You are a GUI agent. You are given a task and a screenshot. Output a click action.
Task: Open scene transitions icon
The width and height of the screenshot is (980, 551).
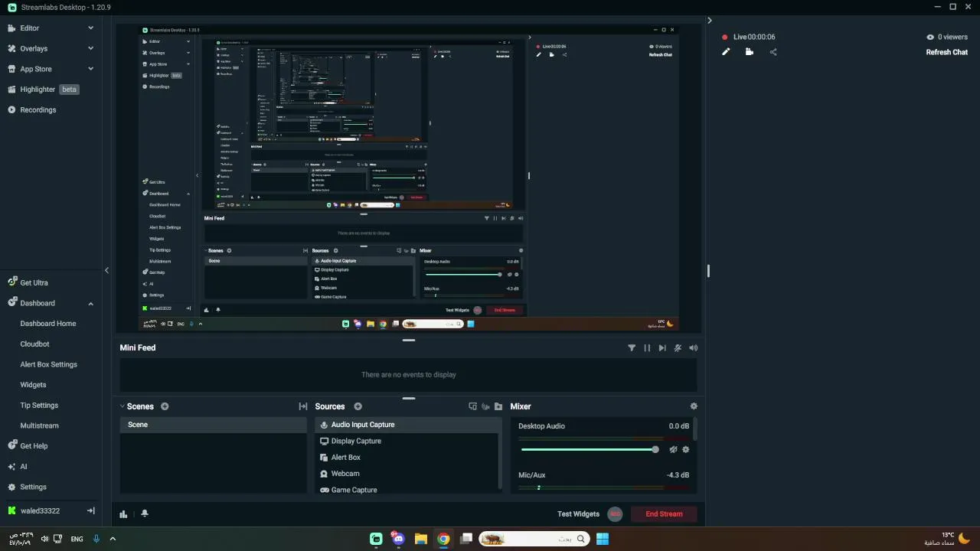302,406
